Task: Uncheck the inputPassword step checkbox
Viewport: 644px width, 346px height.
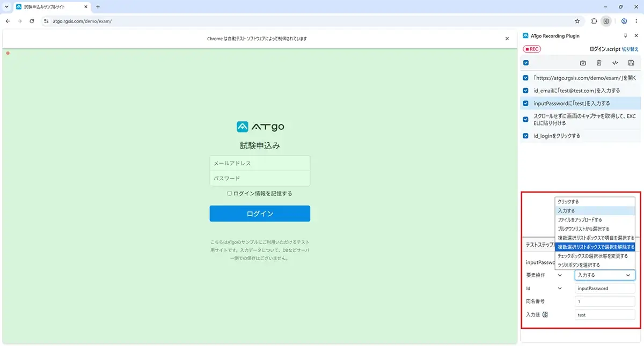Action: click(x=526, y=104)
